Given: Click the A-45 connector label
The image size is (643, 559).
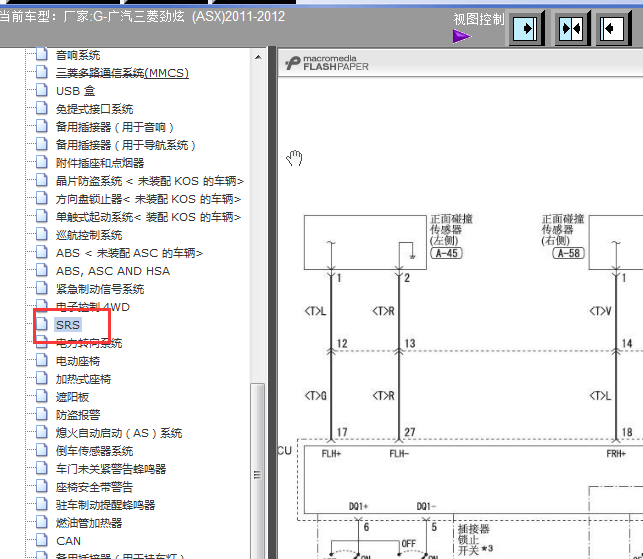Looking at the screenshot, I should point(446,253).
